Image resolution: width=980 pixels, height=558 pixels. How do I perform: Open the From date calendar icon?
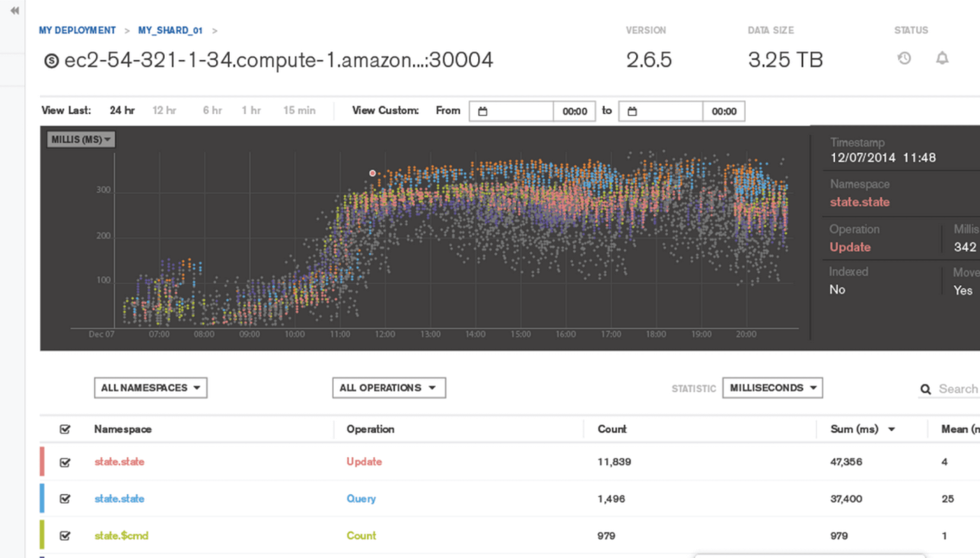(x=483, y=111)
